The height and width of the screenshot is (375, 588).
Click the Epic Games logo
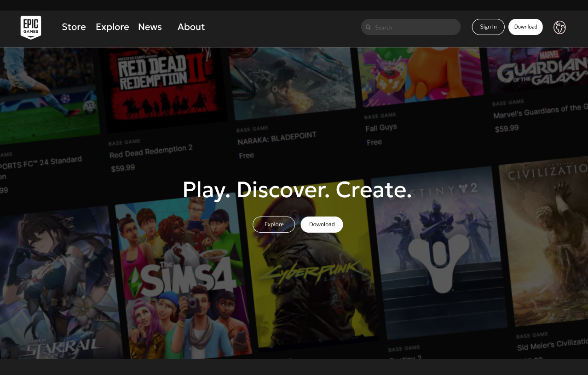pos(31,27)
